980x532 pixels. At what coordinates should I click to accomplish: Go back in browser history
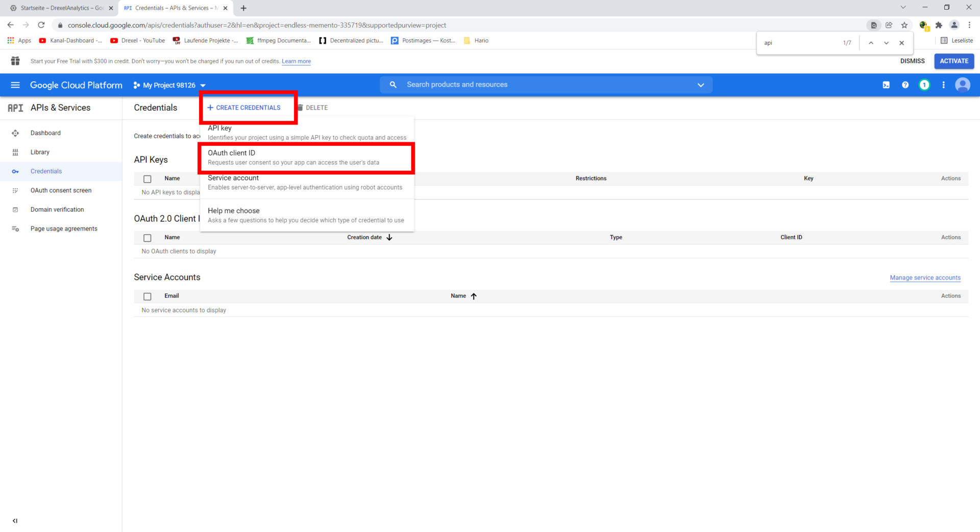tap(10, 25)
